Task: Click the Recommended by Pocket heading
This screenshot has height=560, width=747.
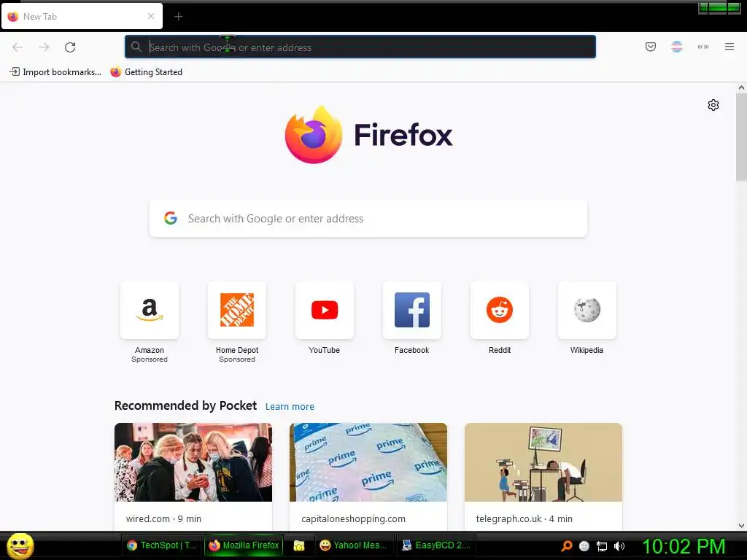Action: 185,405
